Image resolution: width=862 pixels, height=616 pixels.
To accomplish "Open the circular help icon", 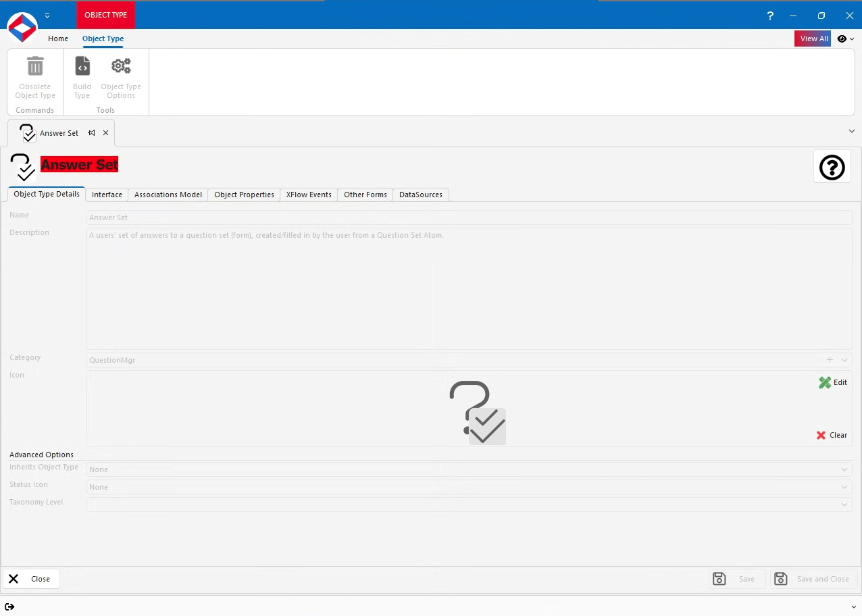I will [832, 167].
